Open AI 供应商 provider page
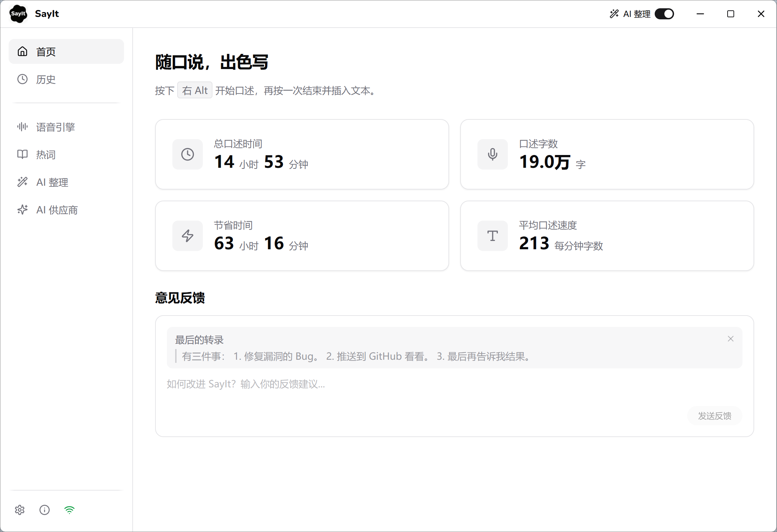This screenshot has width=777, height=532. coord(66,210)
